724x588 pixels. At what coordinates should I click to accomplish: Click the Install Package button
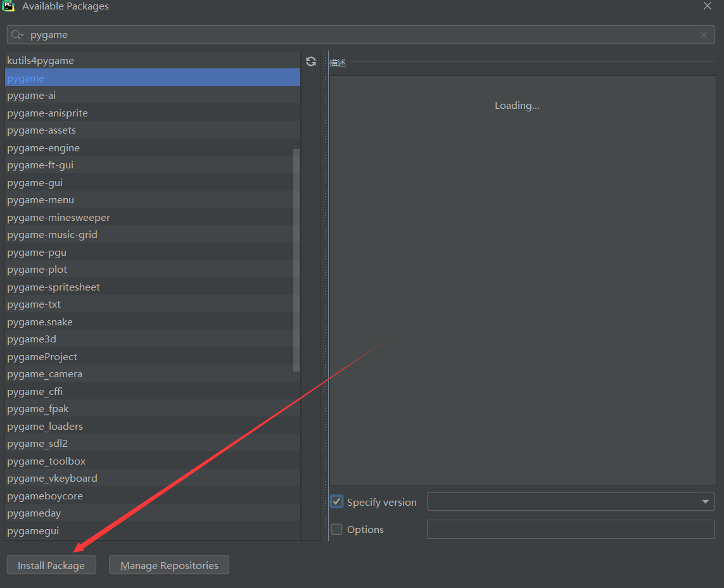[x=51, y=565]
